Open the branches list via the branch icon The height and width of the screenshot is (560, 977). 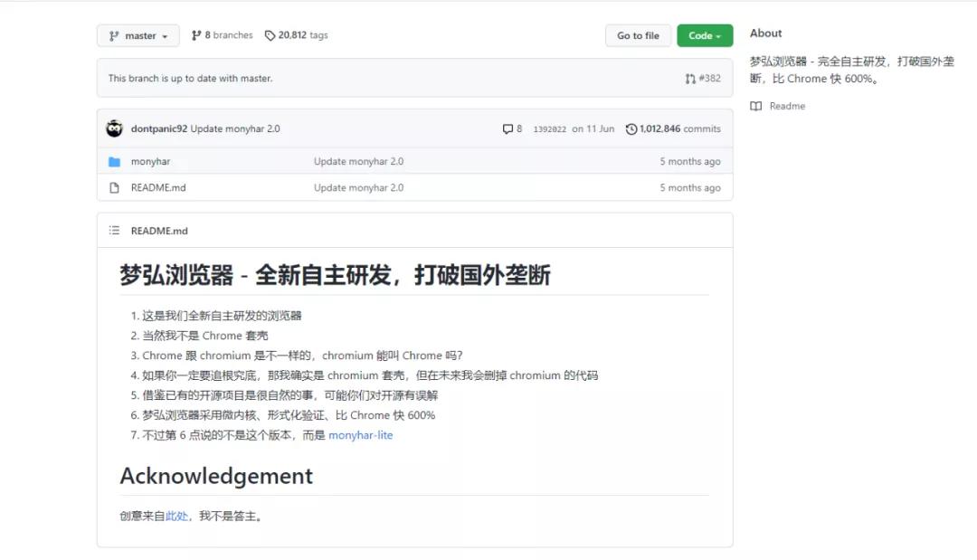click(196, 35)
